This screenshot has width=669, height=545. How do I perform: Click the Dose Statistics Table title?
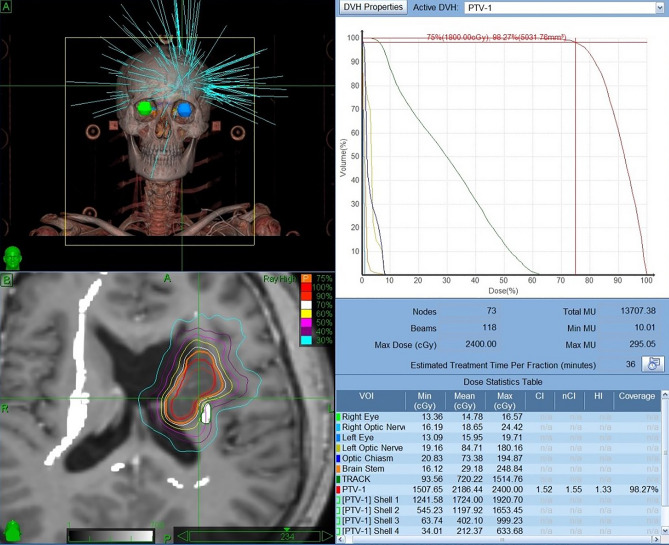click(x=503, y=382)
